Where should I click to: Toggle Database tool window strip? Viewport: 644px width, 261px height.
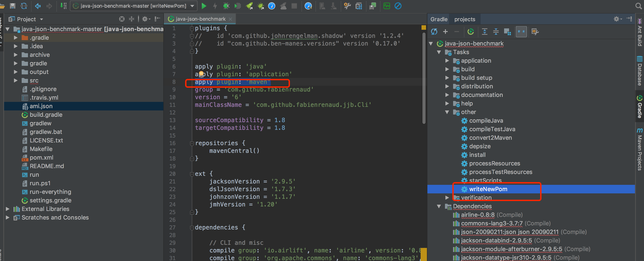pyautogui.click(x=639, y=71)
